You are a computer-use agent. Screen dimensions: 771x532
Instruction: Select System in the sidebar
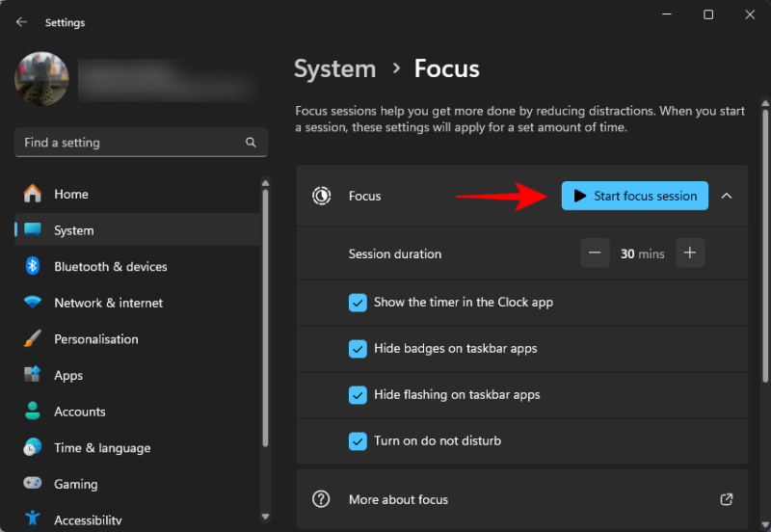pyautogui.click(x=138, y=229)
